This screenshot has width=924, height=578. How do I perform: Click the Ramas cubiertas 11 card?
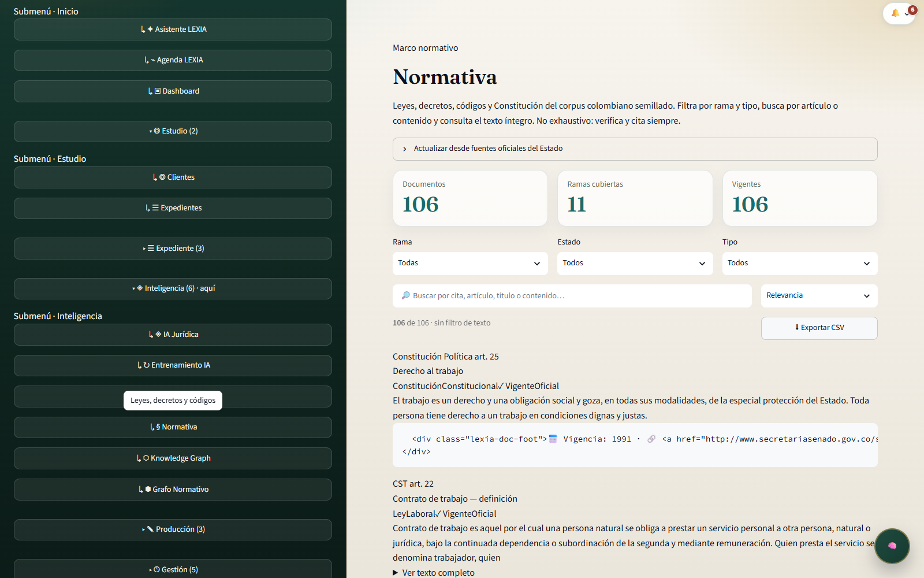coord(635,198)
